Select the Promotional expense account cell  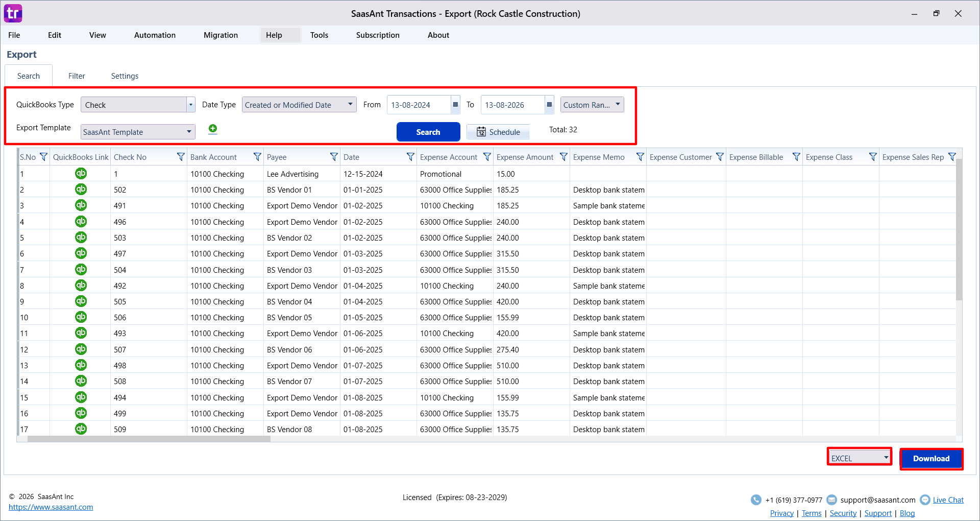point(455,174)
